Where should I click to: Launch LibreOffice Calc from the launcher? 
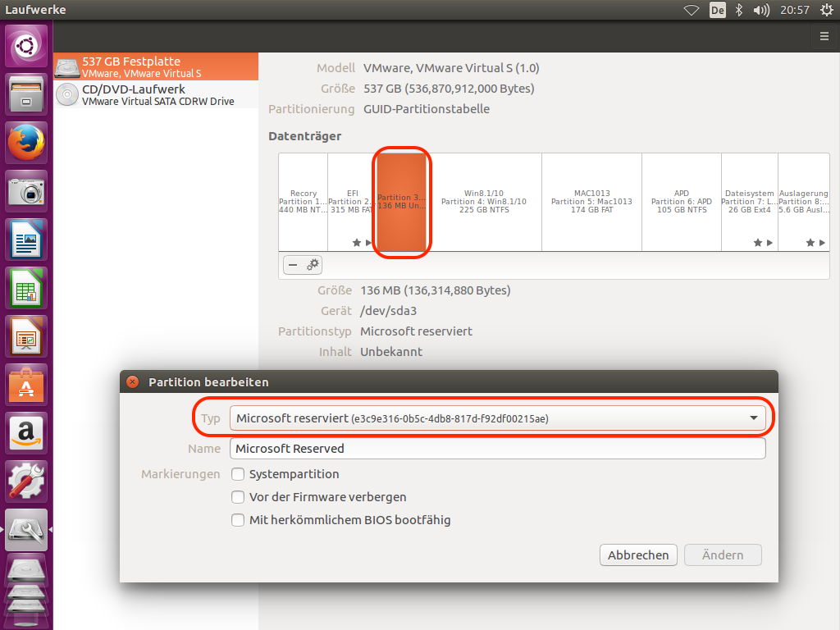(26, 288)
